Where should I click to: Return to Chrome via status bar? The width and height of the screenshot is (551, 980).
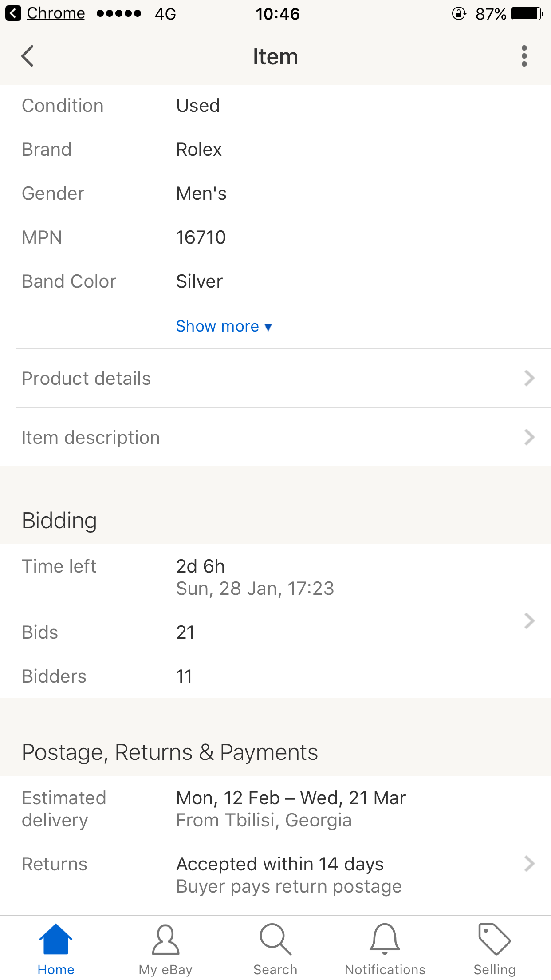[x=46, y=13]
